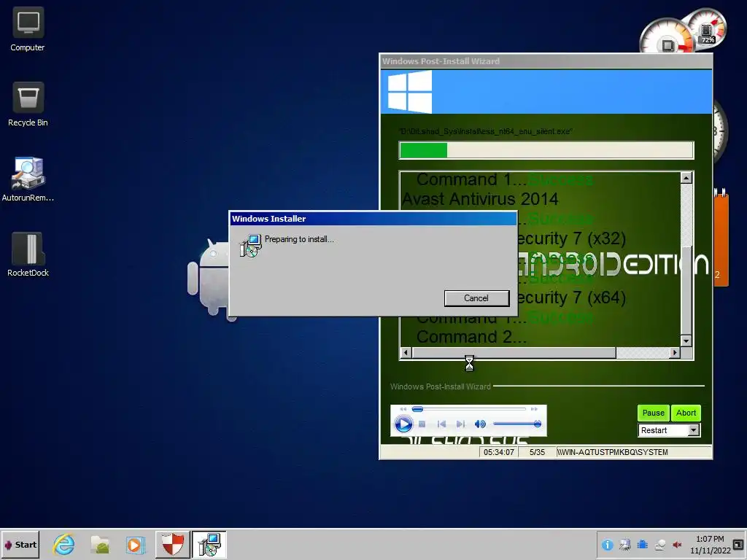
Task: Switch to the red shield taskbar app
Action: click(x=172, y=544)
